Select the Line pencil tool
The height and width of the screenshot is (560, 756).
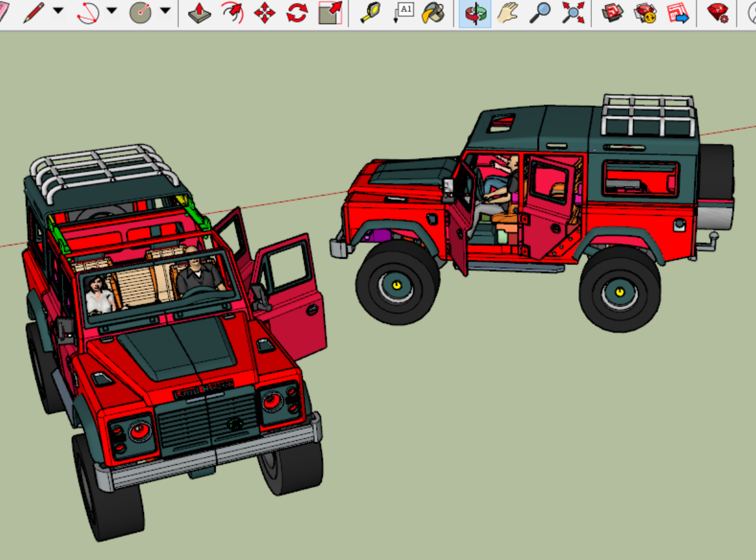point(34,12)
